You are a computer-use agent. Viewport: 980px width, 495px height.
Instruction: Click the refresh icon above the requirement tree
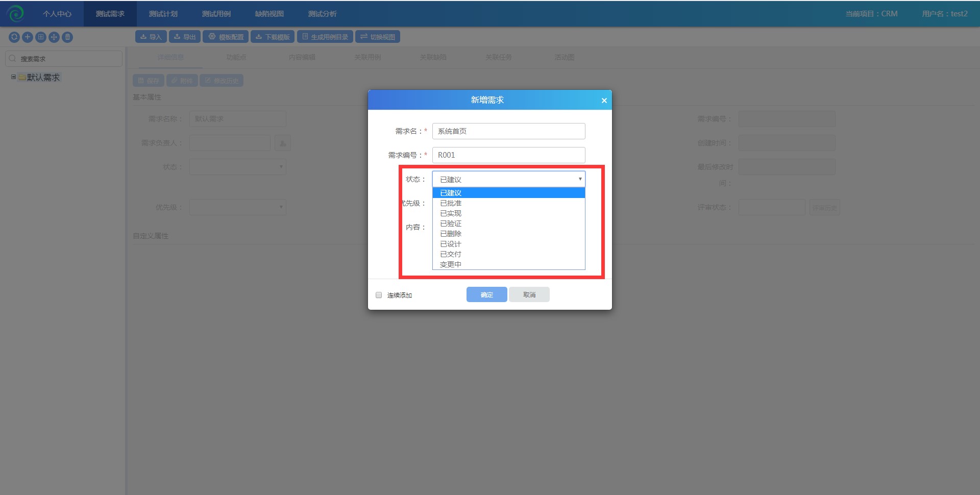click(14, 37)
